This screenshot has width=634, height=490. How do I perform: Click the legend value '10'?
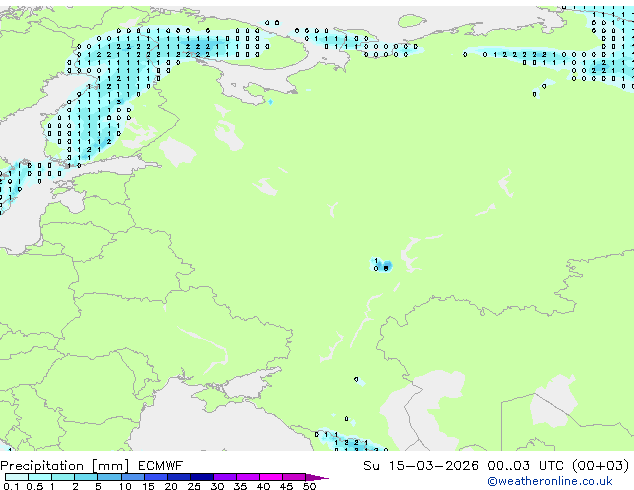pyautogui.click(x=125, y=486)
